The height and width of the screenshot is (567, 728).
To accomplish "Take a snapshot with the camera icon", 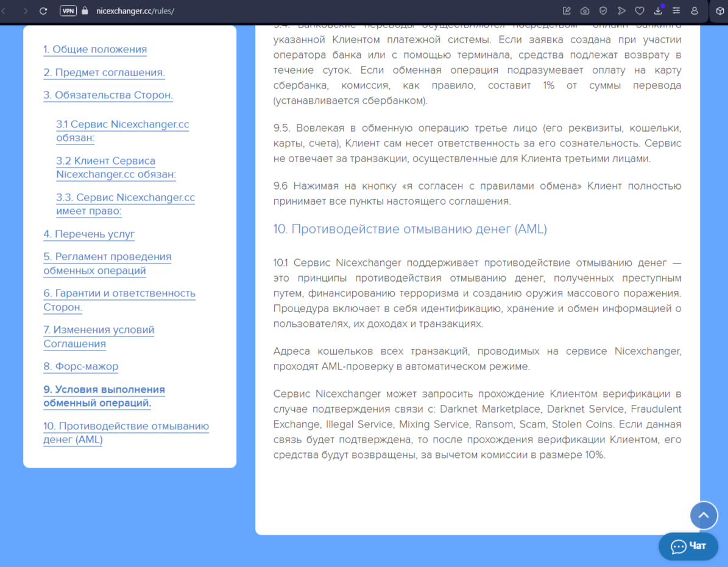I will (x=585, y=11).
